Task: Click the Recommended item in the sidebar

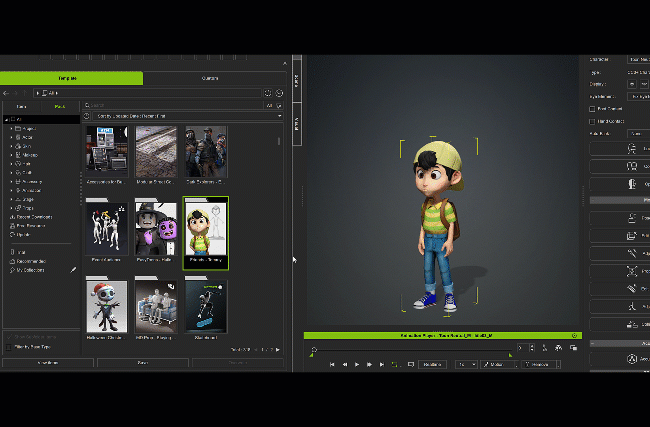Action: (x=29, y=261)
